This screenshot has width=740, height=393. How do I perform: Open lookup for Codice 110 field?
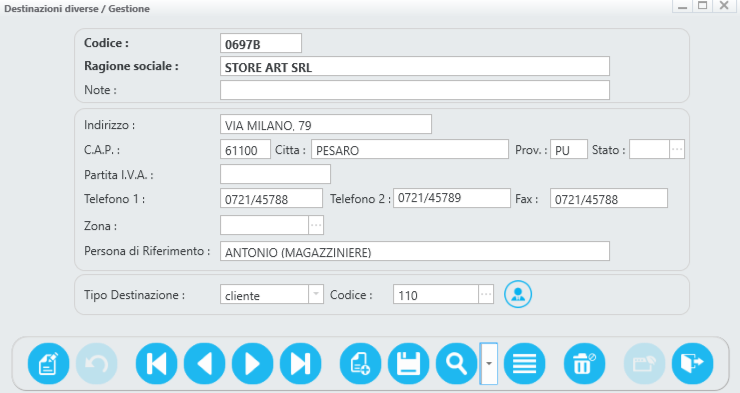click(x=486, y=294)
